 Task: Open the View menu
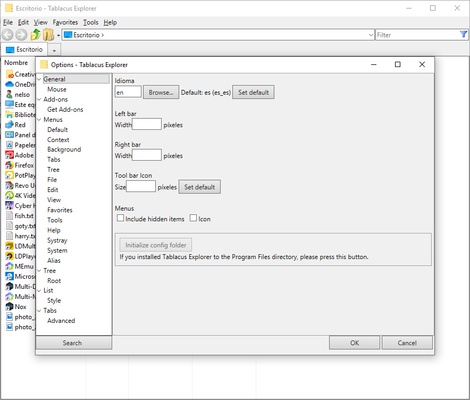(x=41, y=22)
